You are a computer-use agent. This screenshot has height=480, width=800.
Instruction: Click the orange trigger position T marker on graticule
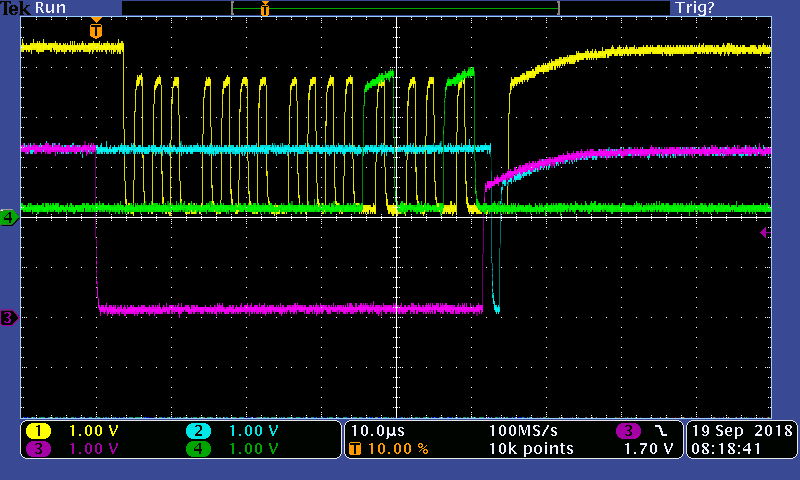(95, 29)
